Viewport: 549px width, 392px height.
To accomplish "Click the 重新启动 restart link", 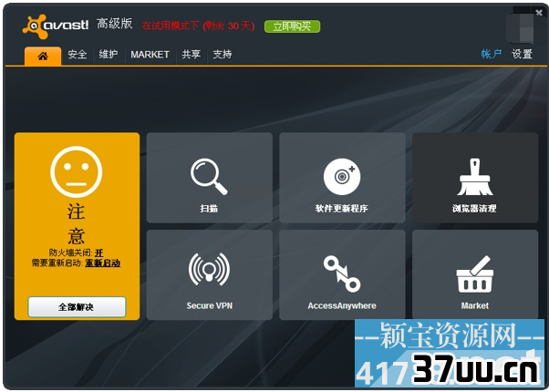I will (x=102, y=263).
